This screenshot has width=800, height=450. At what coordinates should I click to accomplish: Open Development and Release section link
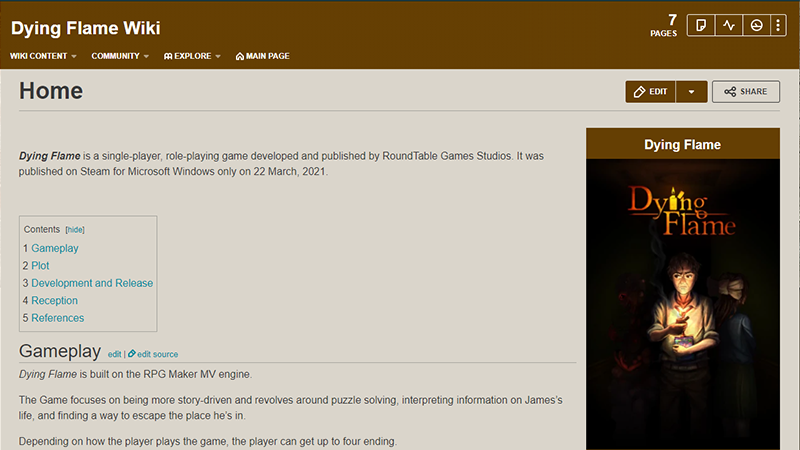[92, 283]
